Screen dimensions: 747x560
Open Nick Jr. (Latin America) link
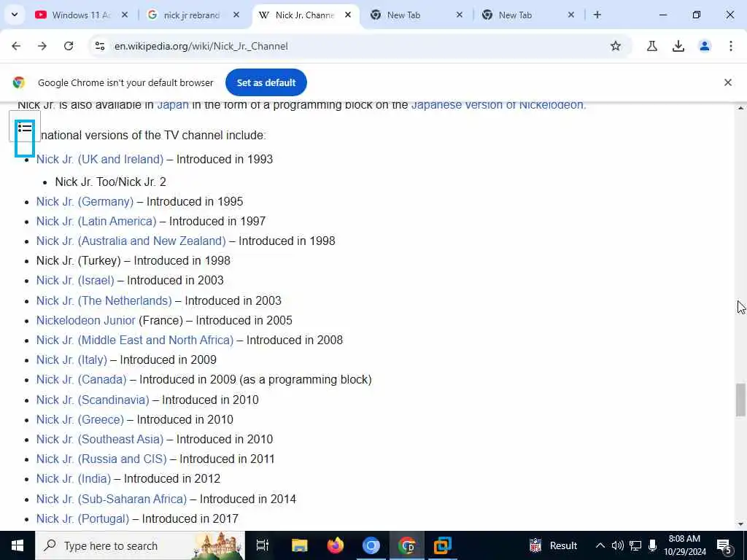(x=96, y=221)
